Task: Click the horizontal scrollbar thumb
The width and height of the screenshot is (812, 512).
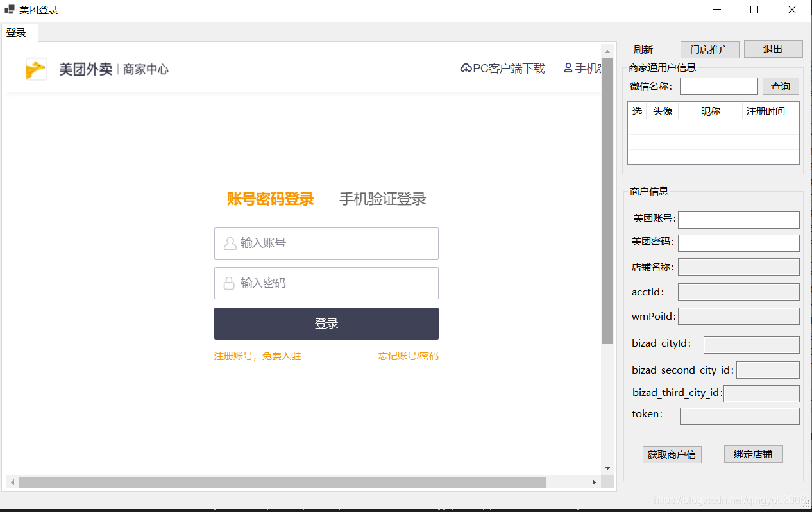Action: (x=282, y=482)
